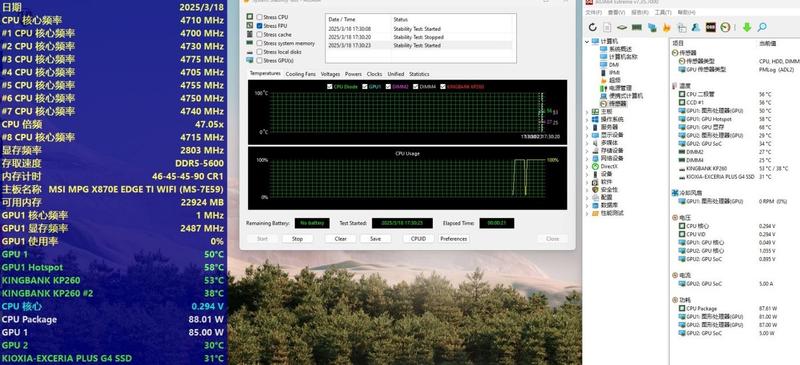Open the report page icon in AIDA64 toolbar
Viewport: 800px width, 365px height.
click(607, 28)
